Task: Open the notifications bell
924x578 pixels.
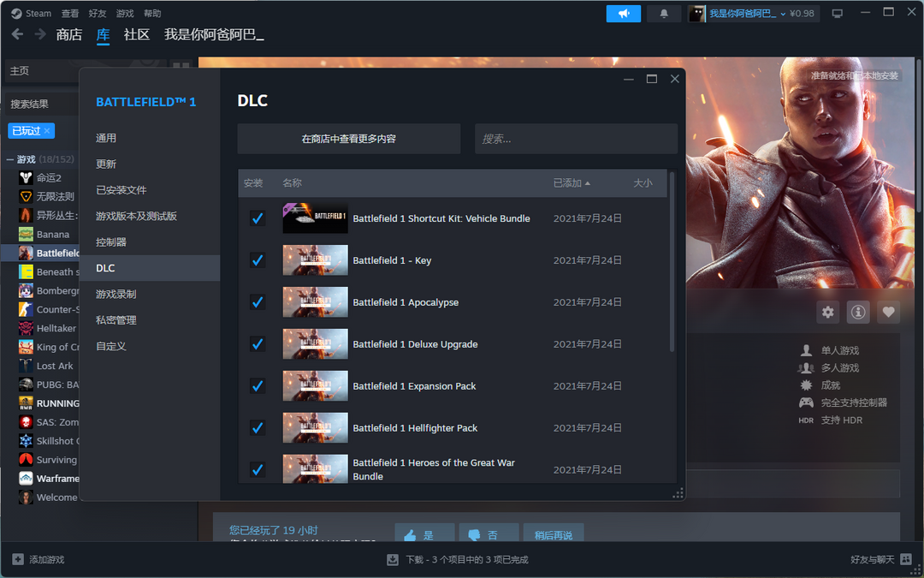Action: click(664, 14)
